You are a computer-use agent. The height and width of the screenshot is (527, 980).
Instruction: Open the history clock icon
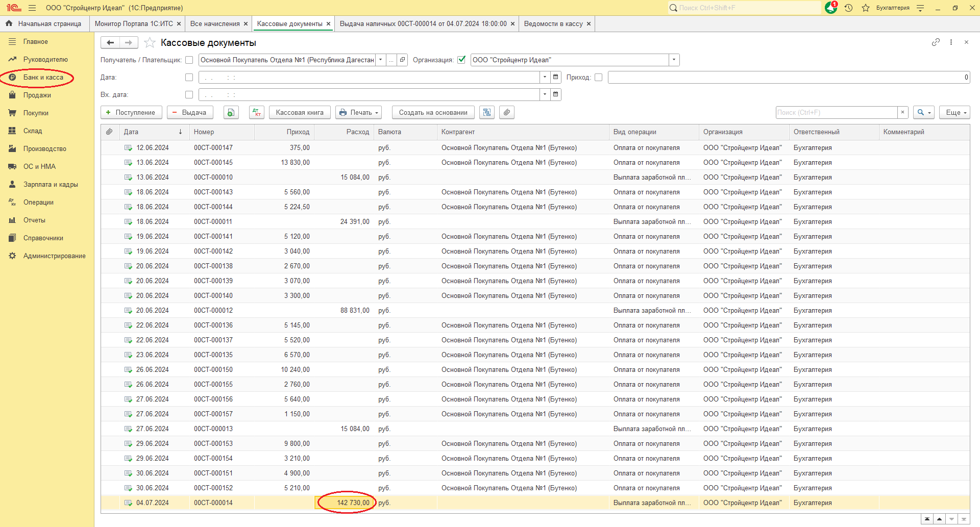(x=848, y=8)
